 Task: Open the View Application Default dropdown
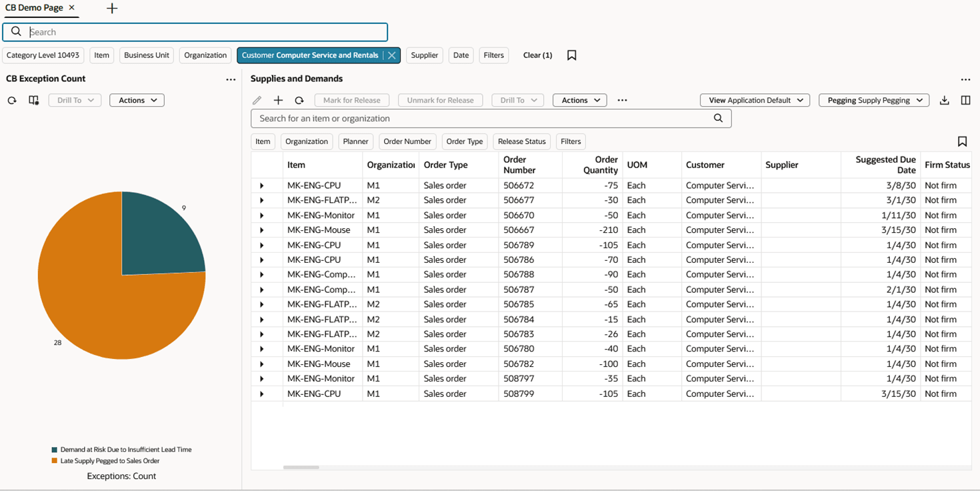[x=755, y=100]
